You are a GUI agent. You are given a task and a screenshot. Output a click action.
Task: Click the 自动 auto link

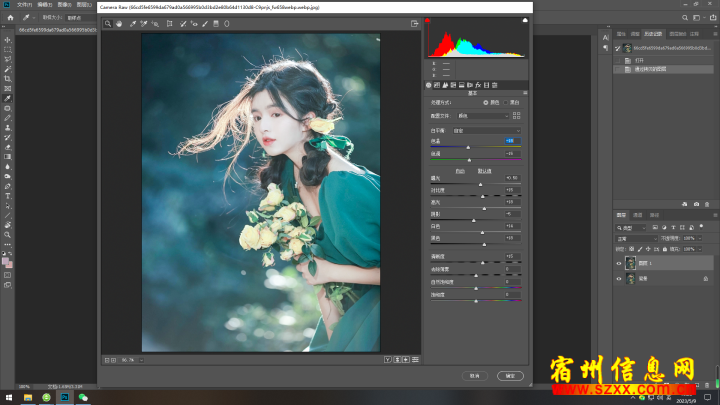pos(460,171)
